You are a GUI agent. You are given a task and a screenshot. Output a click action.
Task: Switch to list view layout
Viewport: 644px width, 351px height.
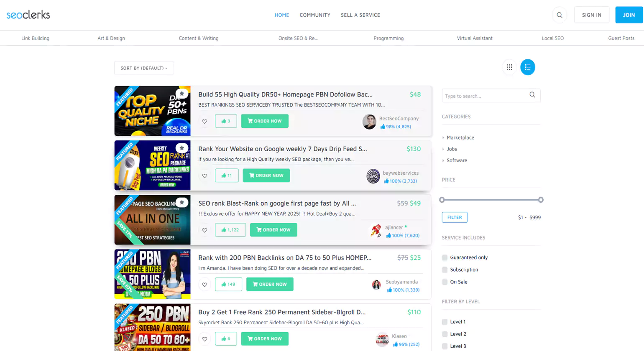pos(527,67)
